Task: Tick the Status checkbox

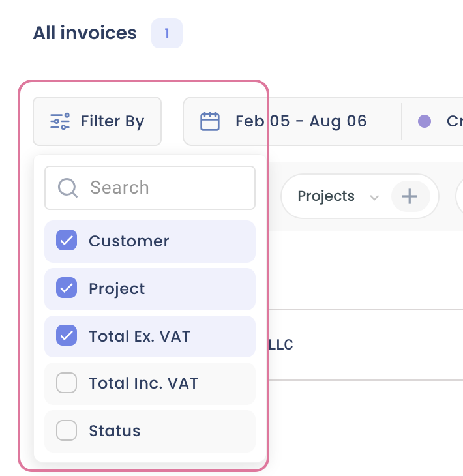Action: point(67,431)
